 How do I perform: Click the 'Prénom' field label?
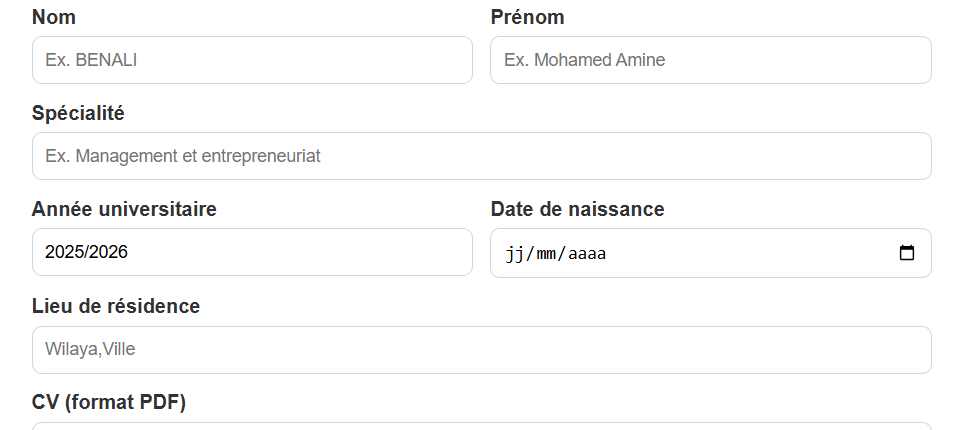pos(527,17)
